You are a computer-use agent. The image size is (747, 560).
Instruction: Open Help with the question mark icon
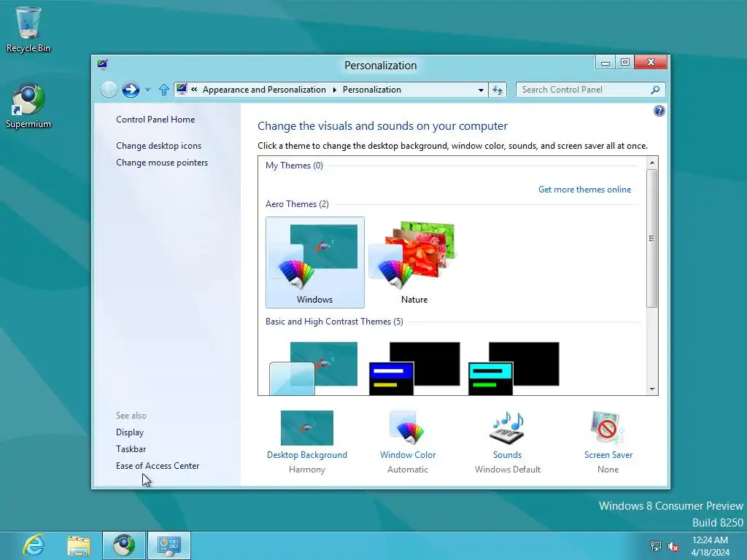point(659,111)
